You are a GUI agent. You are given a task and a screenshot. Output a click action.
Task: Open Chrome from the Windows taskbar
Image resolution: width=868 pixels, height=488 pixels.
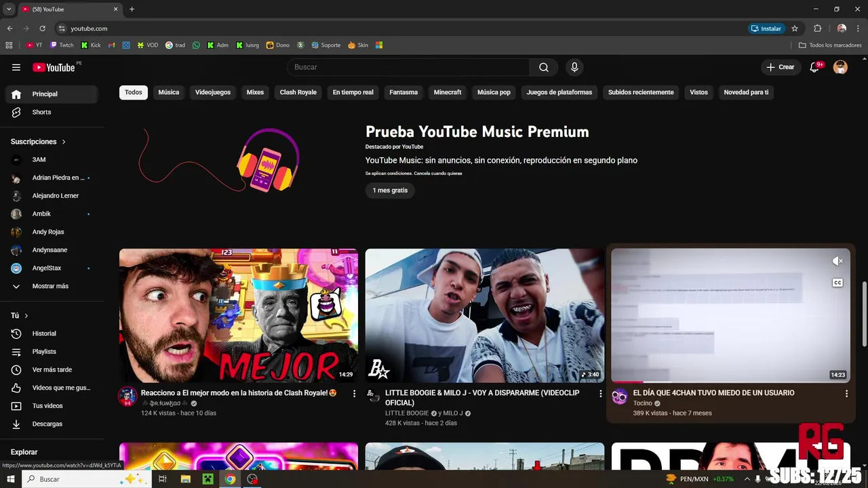click(231, 479)
